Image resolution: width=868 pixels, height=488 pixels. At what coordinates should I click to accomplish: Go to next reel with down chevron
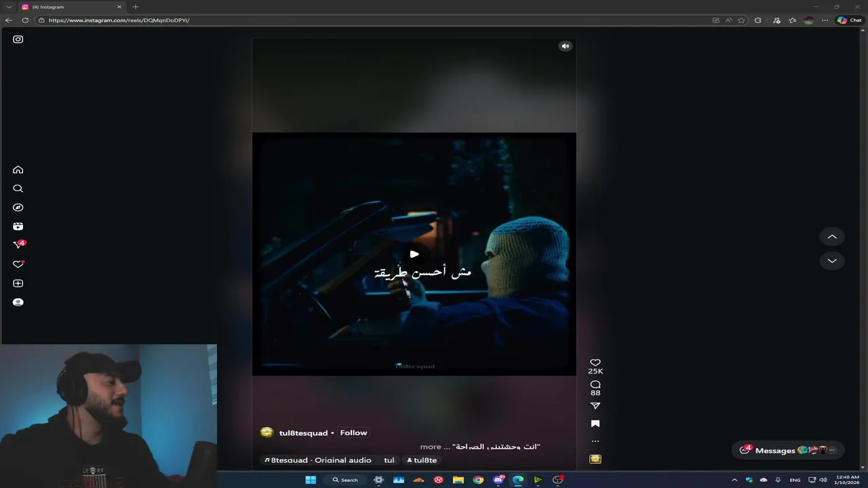tap(832, 261)
